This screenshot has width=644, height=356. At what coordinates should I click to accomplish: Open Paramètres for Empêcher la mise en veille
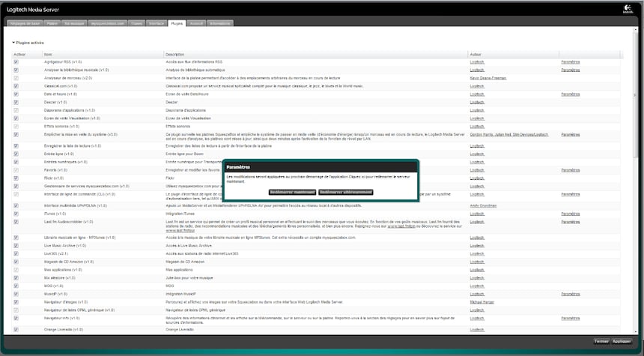point(571,134)
